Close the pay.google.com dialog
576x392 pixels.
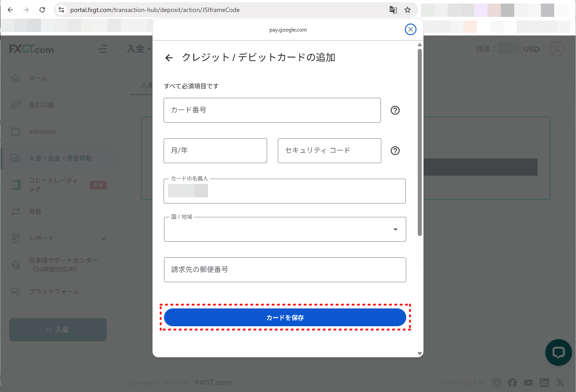pyautogui.click(x=411, y=29)
